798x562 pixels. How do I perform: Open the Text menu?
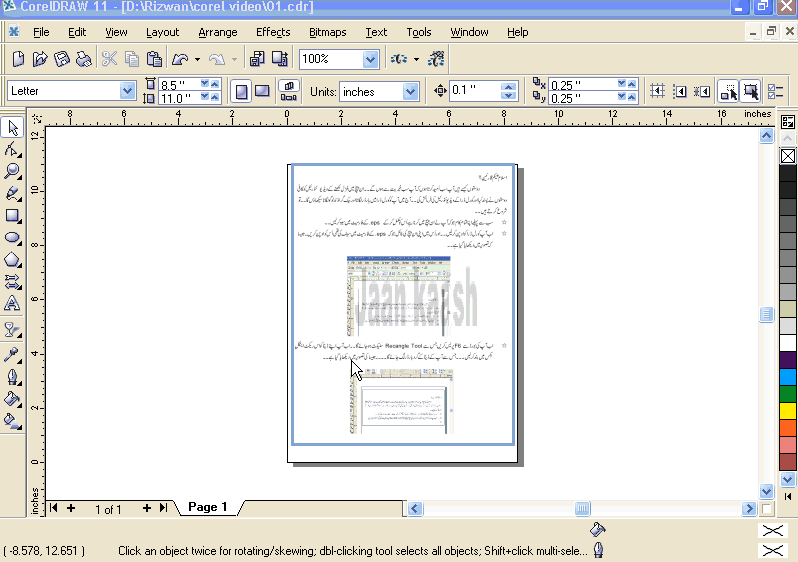(376, 32)
